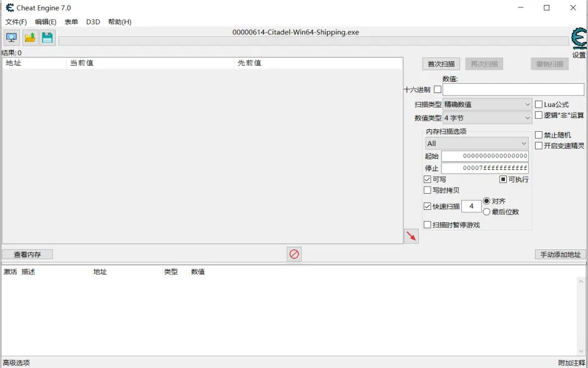Open the 扫描类型 dropdown

pos(487,104)
